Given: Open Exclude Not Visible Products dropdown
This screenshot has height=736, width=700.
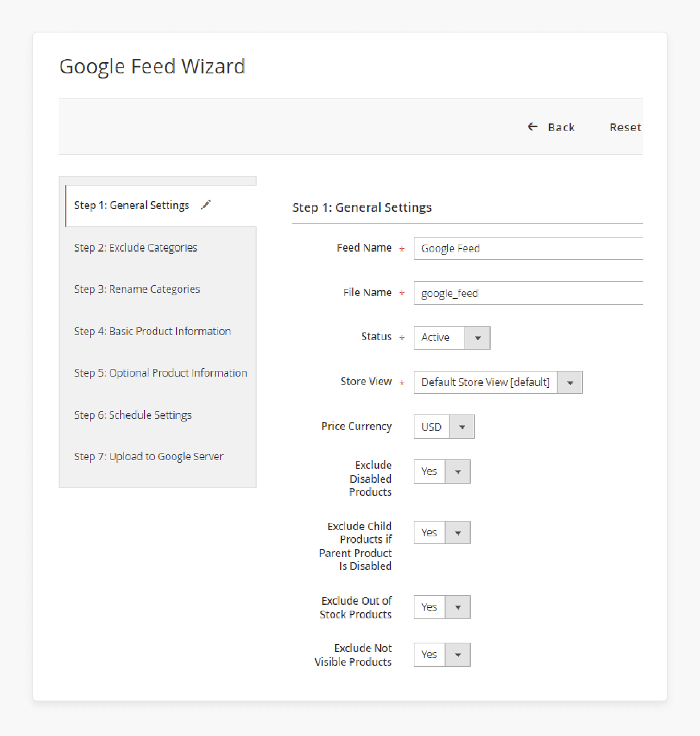Looking at the screenshot, I should point(442,655).
